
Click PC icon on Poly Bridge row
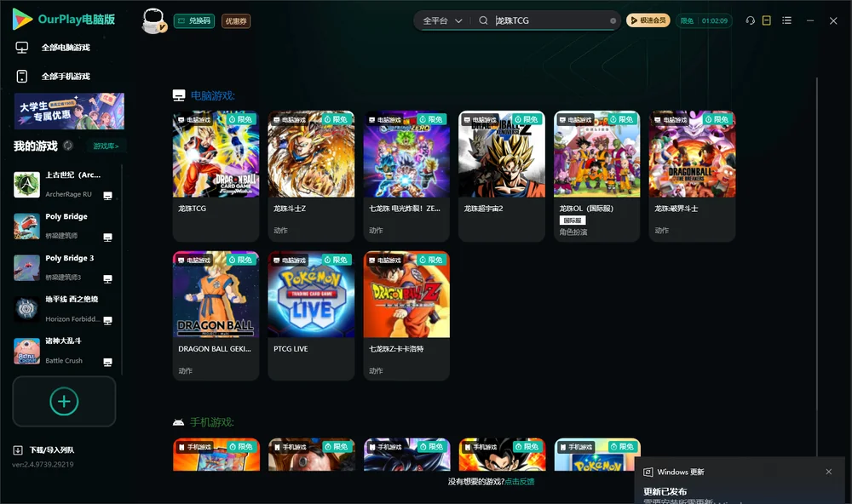(107, 238)
